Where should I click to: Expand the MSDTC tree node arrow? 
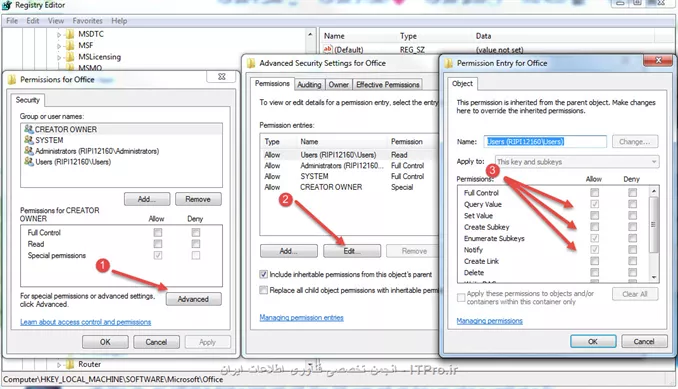(59, 34)
